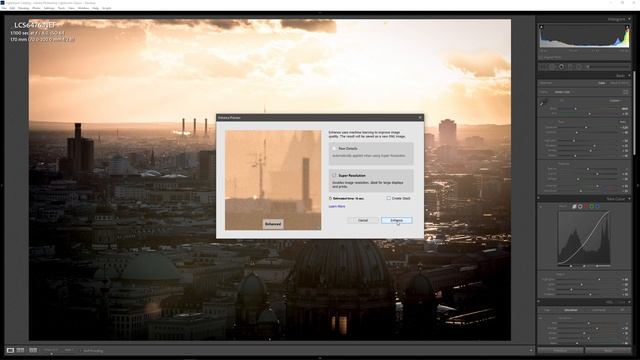The image size is (640, 360).
Task: Select the Spot Removal tool
Action: pyautogui.click(x=553, y=67)
